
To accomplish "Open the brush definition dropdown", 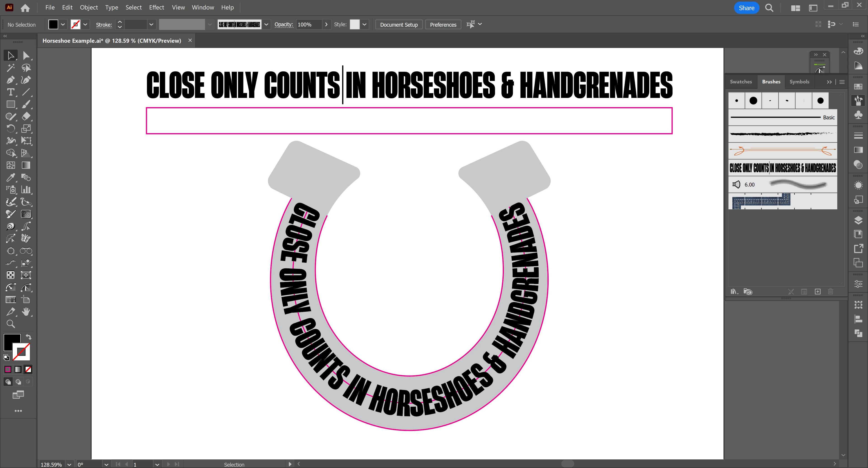I will click(x=266, y=25).
